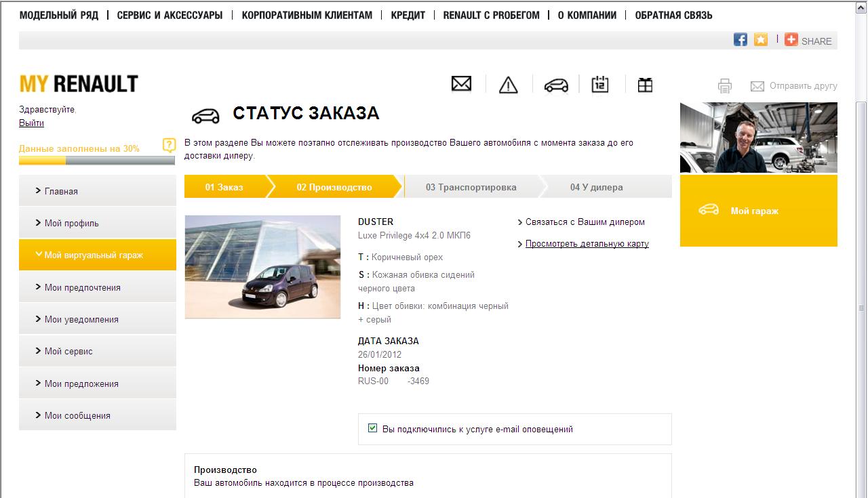Click the Duster car photo thumbnail
Image resolution: width=868 pixels, height=498 pixels.
(262, 267)
